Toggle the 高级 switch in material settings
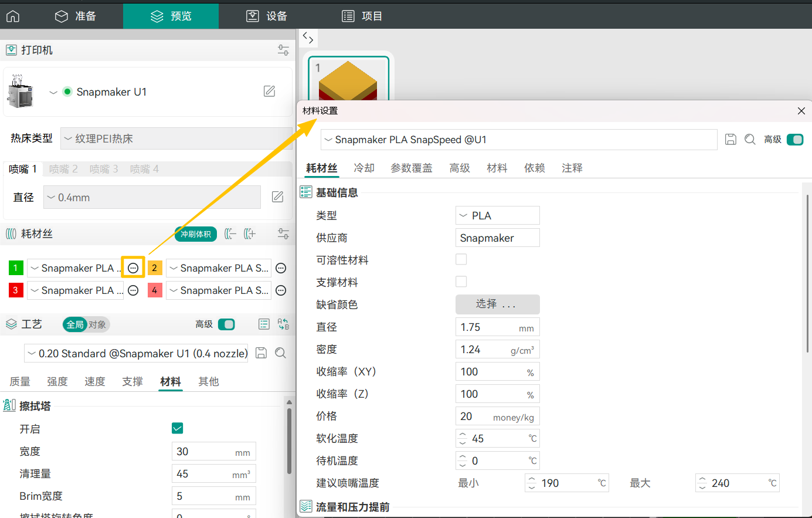Viewport: 812px width, 518px height. coord(795,140)
